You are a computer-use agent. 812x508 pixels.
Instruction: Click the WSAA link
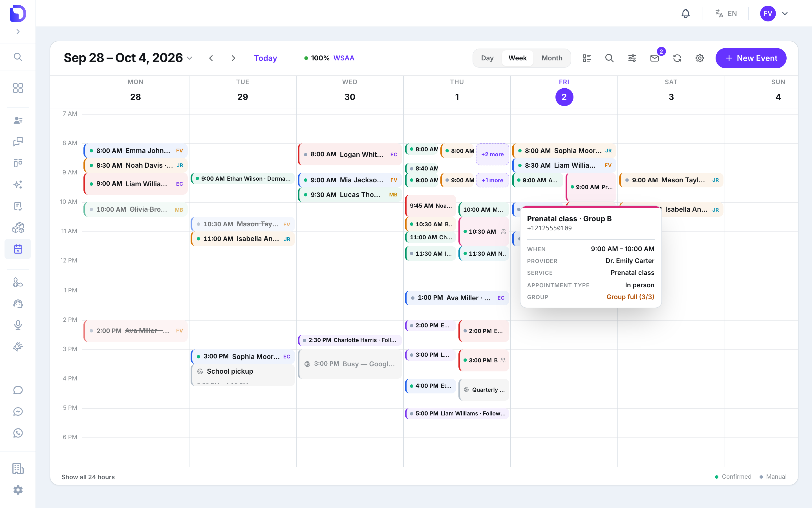[344, 58]
